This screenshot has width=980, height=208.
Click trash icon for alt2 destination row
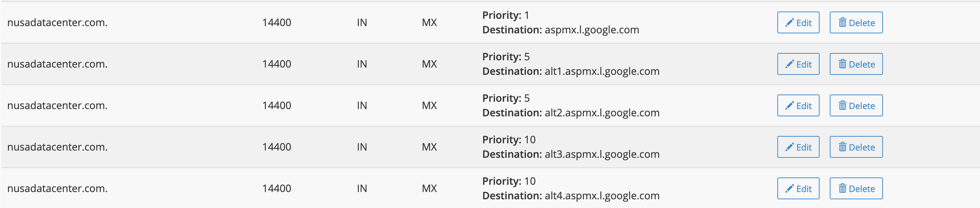pyautogui.click(x=842, y=106)
